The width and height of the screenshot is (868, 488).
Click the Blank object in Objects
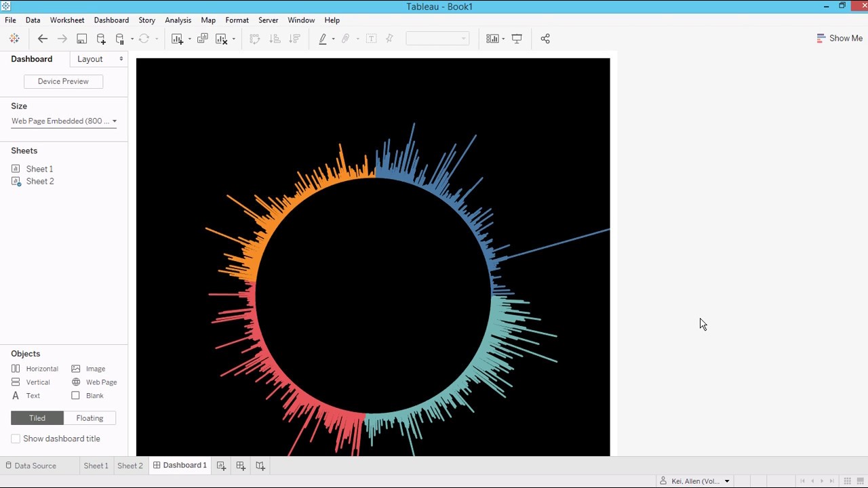[x=87, y=396]
